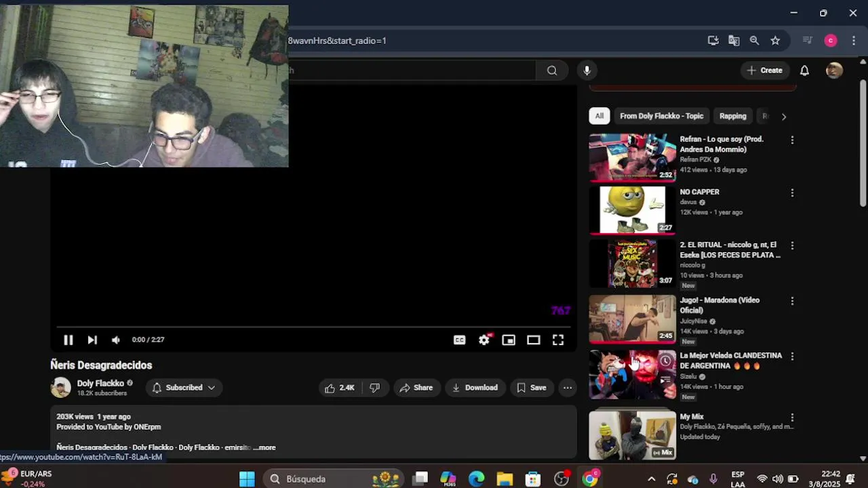
Task: Open the Jugo! - Maradona video title
Action: tap(719, 305)
